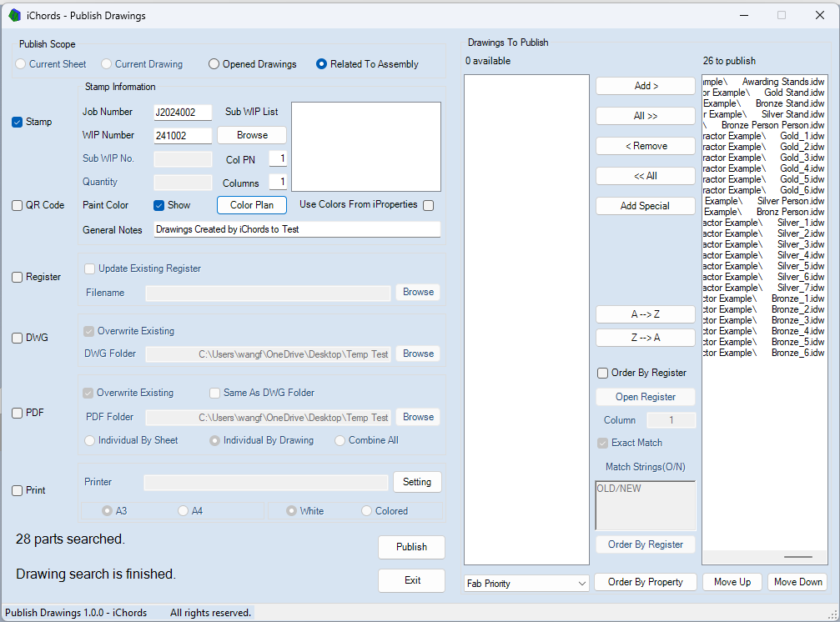This screenshot has width=840, height=622.
Task: Browse for Register filename
Action: (x=418, y=293)
